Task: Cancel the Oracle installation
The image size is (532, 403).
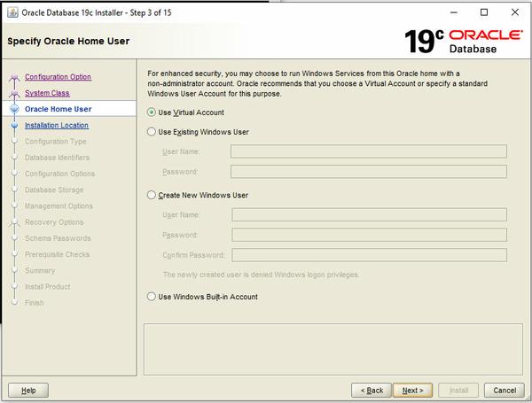Action: 504,390
